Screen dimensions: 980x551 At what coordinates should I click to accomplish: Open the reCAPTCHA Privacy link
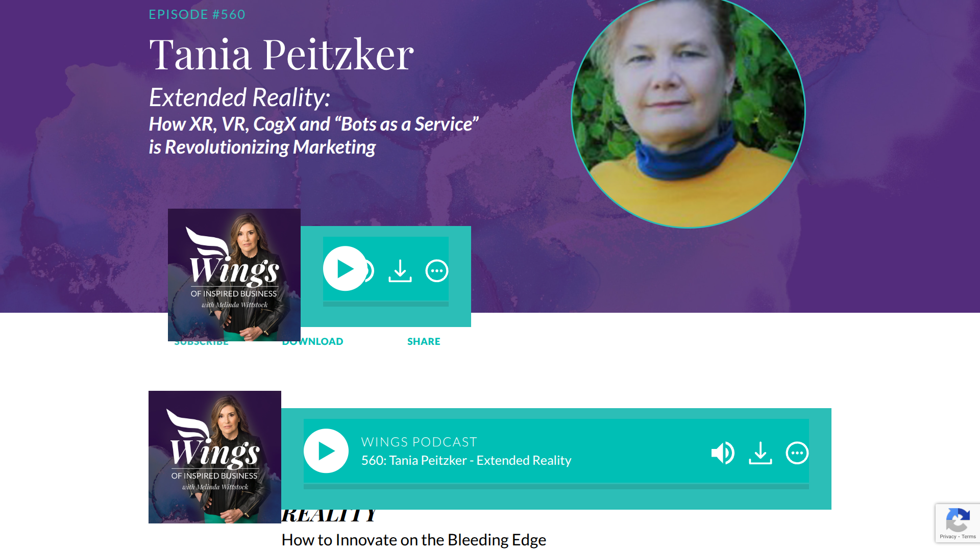[x=948, y=537]
